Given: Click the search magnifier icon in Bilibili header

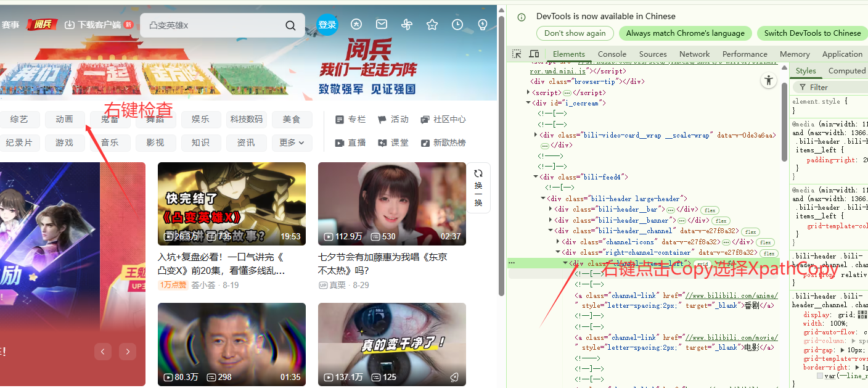Looking at the screenshot, I should 290,25.
